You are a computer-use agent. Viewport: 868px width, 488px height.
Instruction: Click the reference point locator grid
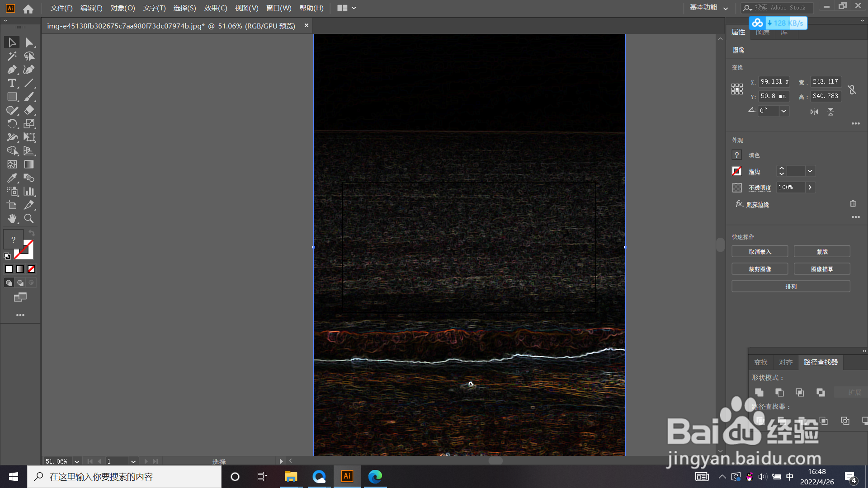tap(737, 89)
